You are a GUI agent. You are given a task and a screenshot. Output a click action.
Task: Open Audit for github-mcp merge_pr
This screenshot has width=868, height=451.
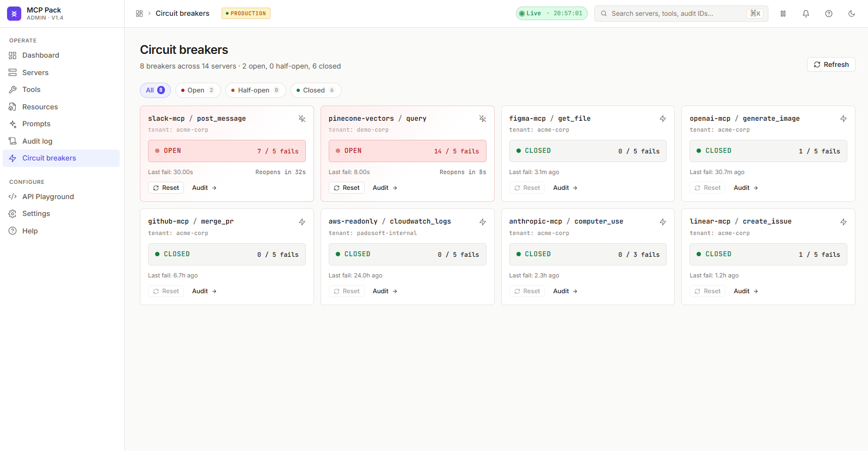(x=204, y=291)
